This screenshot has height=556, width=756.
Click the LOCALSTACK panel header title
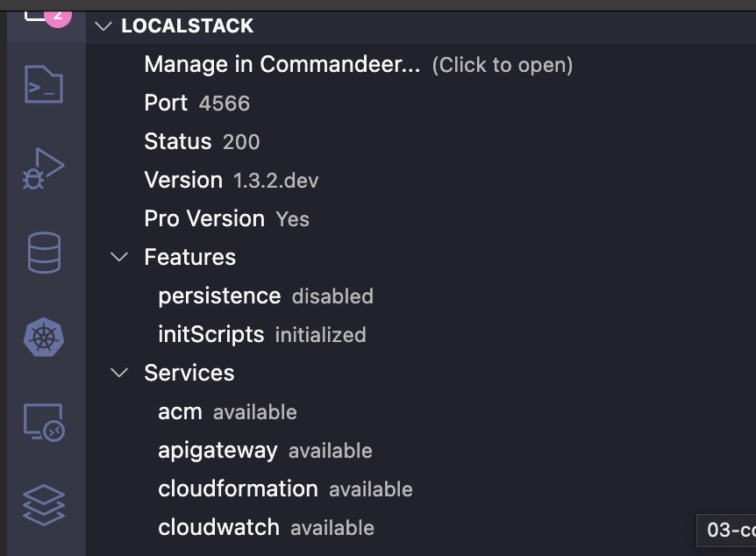point(187,26)
